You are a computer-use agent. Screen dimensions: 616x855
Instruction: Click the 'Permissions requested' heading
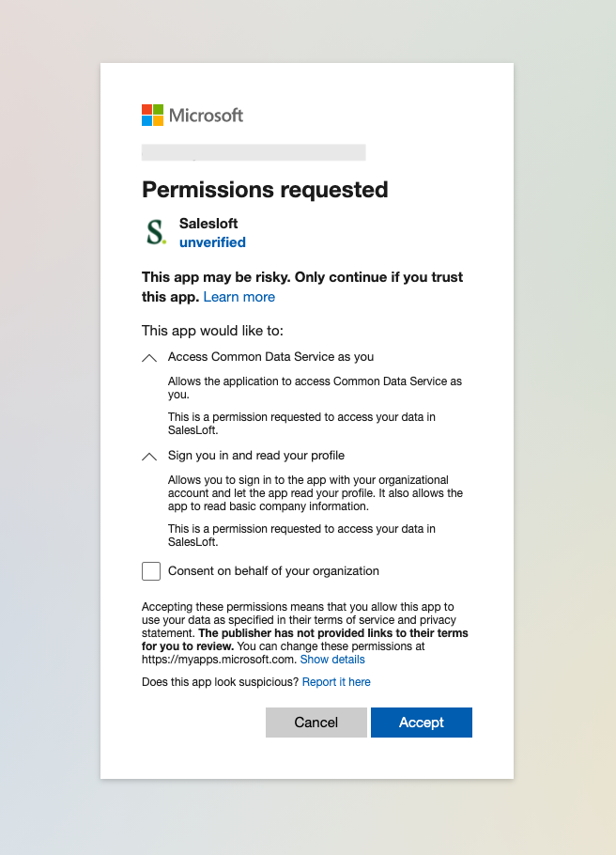click(265, 189)
